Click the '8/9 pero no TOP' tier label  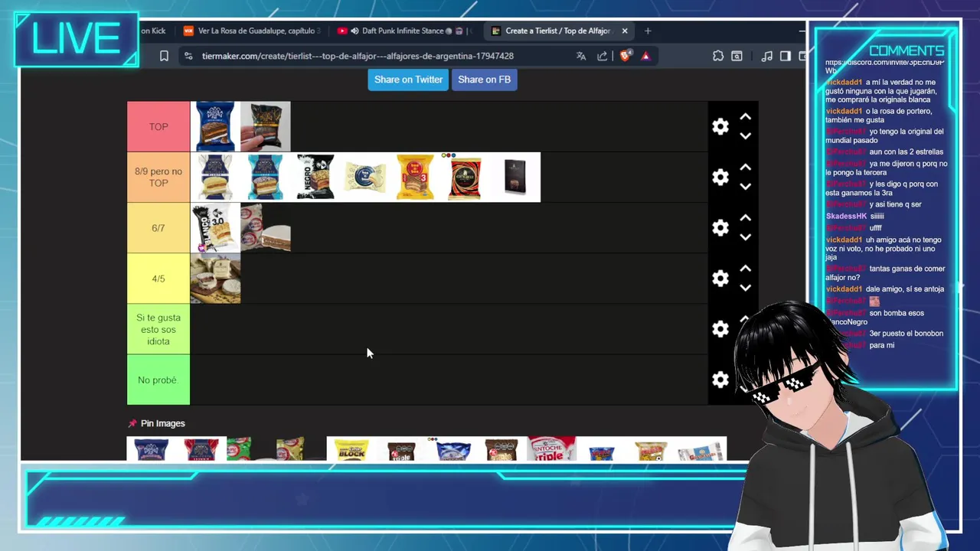point(158,178)
